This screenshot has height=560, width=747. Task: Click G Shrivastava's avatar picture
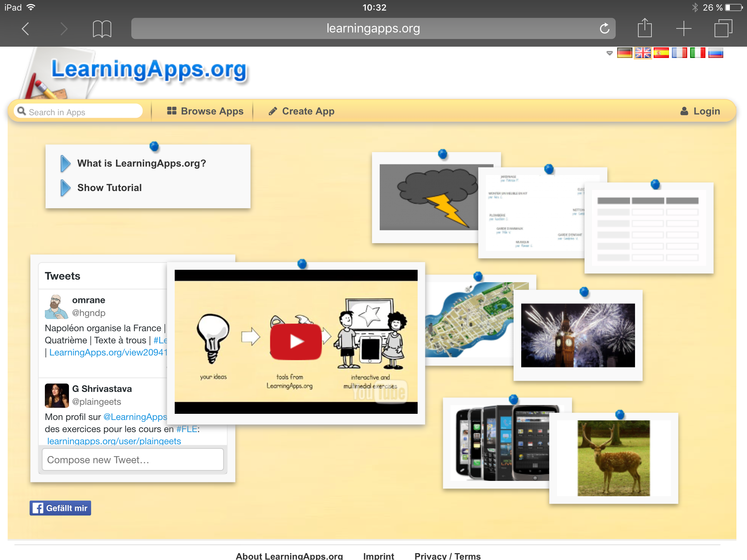coord(57,396)
